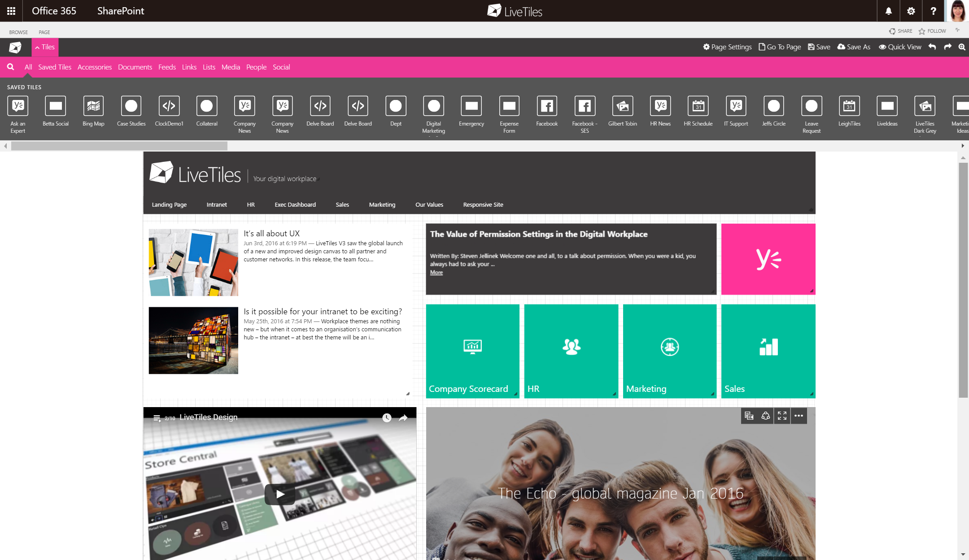Click the More link on the permissions article
969x560 pixels.
[436, 272]
